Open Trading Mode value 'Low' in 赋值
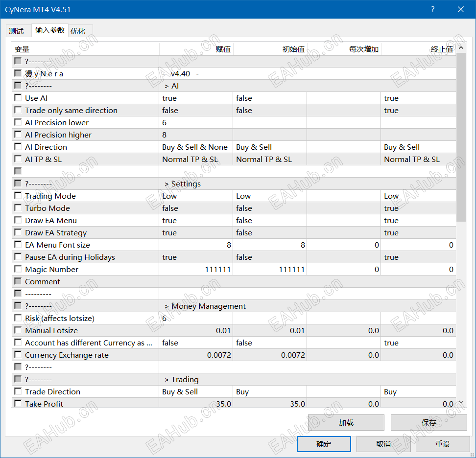This screenshot has width=476, height=458. 196,196
